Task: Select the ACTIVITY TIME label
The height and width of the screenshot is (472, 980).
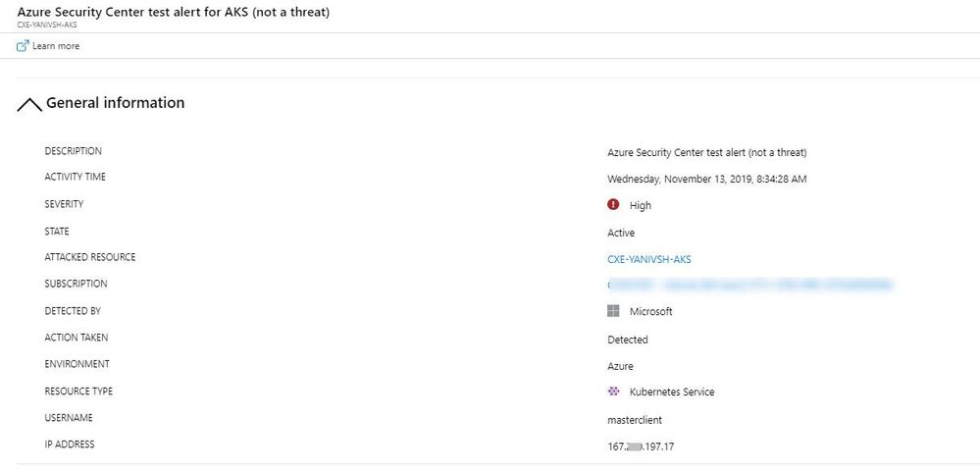Action: click(75, 177)
